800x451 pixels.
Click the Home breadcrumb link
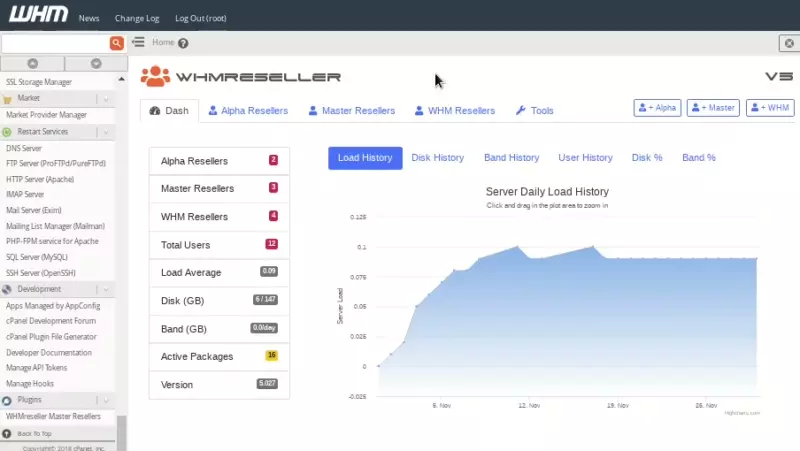click(163, 42)
